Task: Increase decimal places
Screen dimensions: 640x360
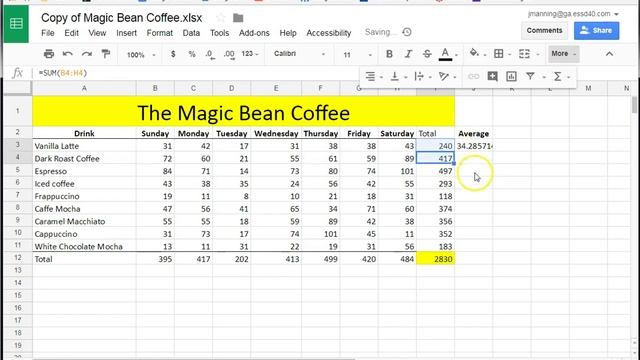Action: coord(229,54)
